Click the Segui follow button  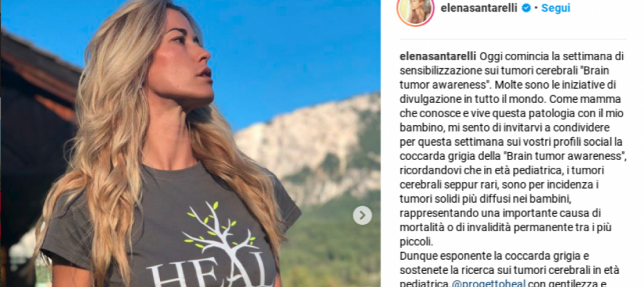[x=555, y=8]
